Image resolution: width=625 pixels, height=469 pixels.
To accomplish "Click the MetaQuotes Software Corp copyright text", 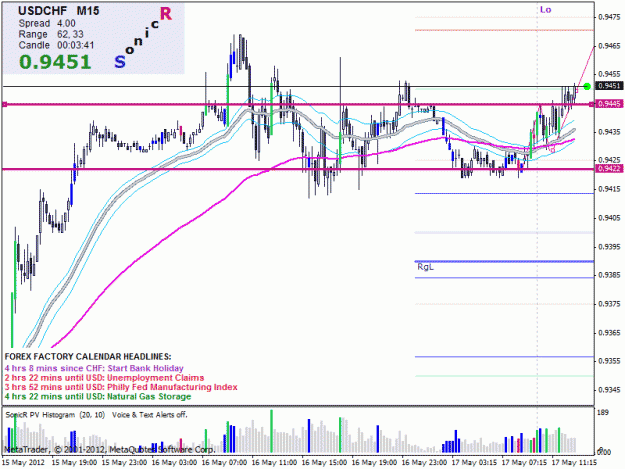I will tap(110, 449).
